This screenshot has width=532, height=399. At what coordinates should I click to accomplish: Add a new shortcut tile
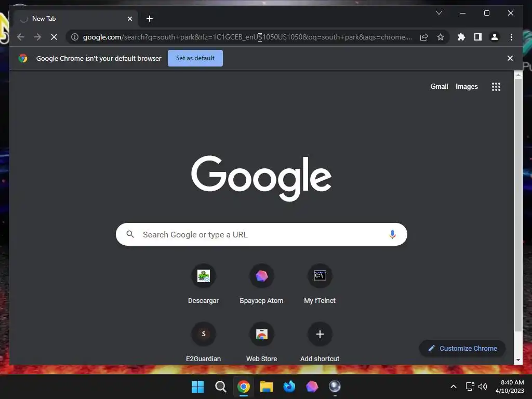320,343
